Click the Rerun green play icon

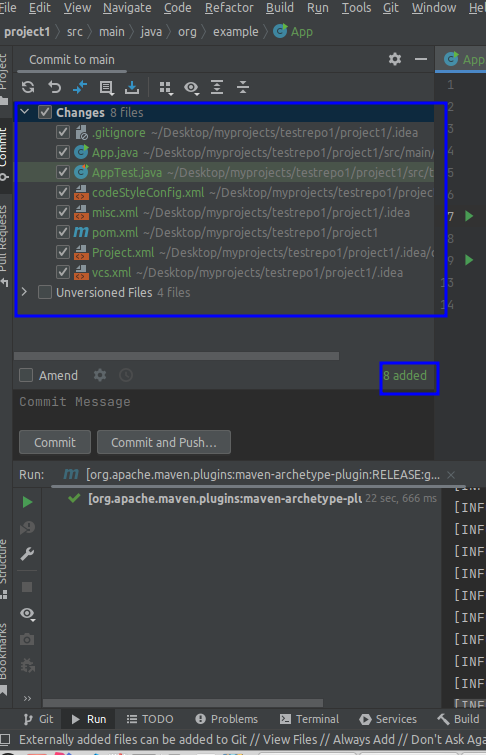point(27,502)
